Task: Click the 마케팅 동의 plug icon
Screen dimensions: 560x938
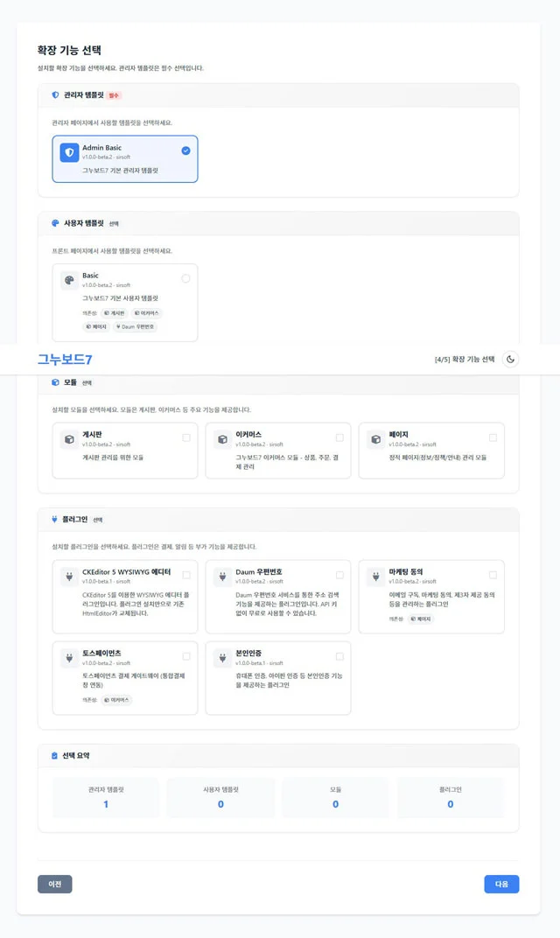Action: (375, 577)
